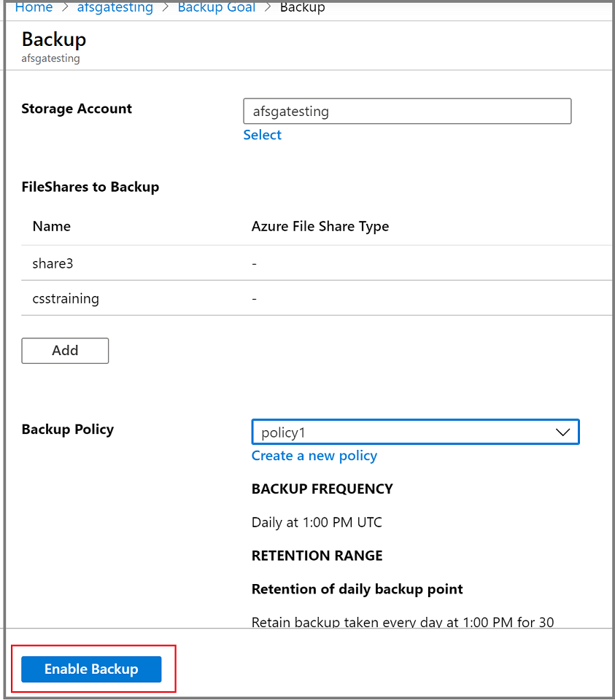Navigate to Home via the breadcrumb
This screenshot has height=700, width=615.
[34, 7]
